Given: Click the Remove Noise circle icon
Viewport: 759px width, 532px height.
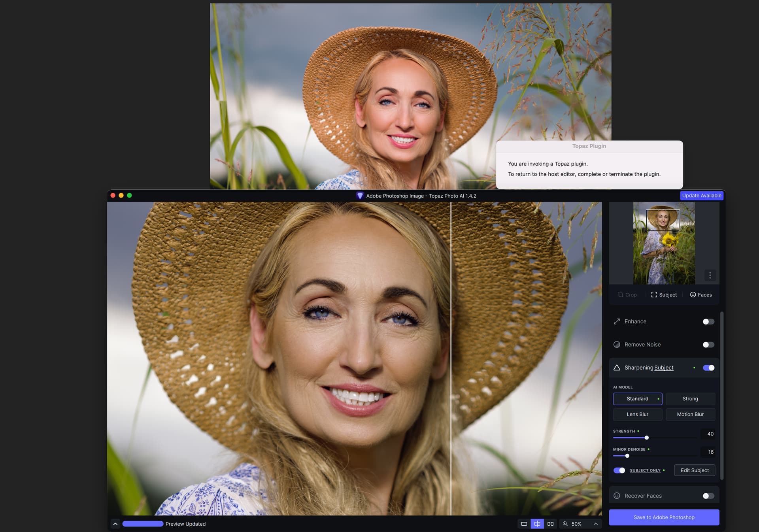Looking at the screenshot, I should coord(617,345).
